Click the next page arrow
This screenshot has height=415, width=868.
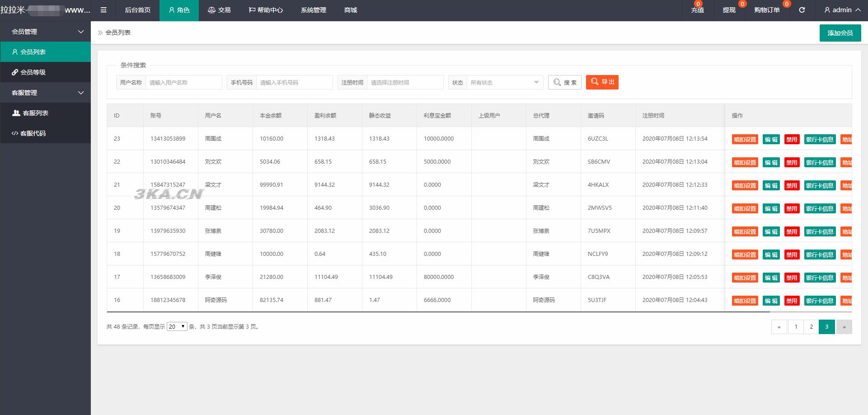[844, 327]
